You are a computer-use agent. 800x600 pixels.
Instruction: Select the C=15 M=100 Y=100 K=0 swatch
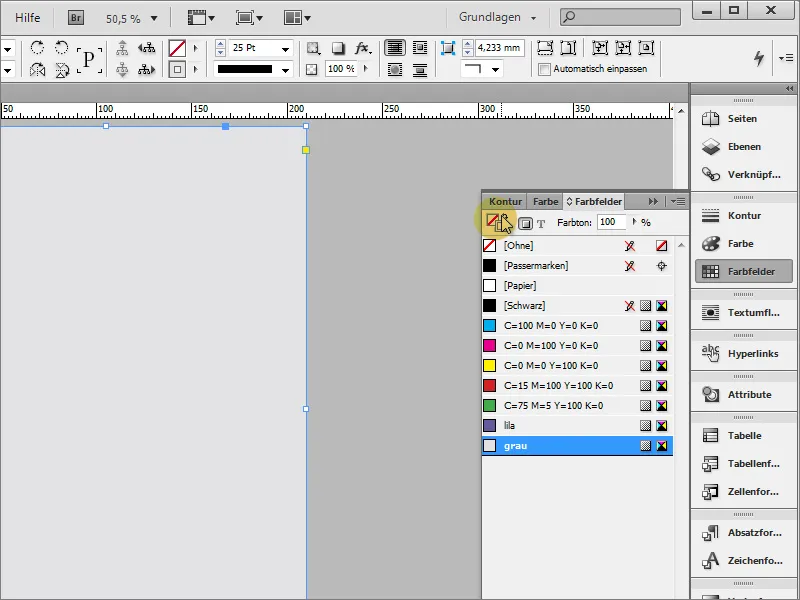point(577,386)
